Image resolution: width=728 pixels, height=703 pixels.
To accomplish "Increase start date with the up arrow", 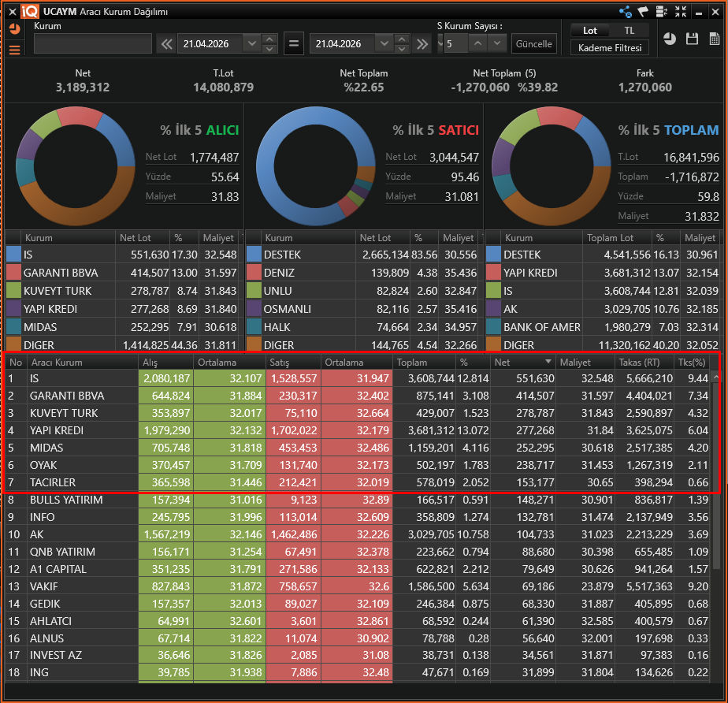I will 269,39.
